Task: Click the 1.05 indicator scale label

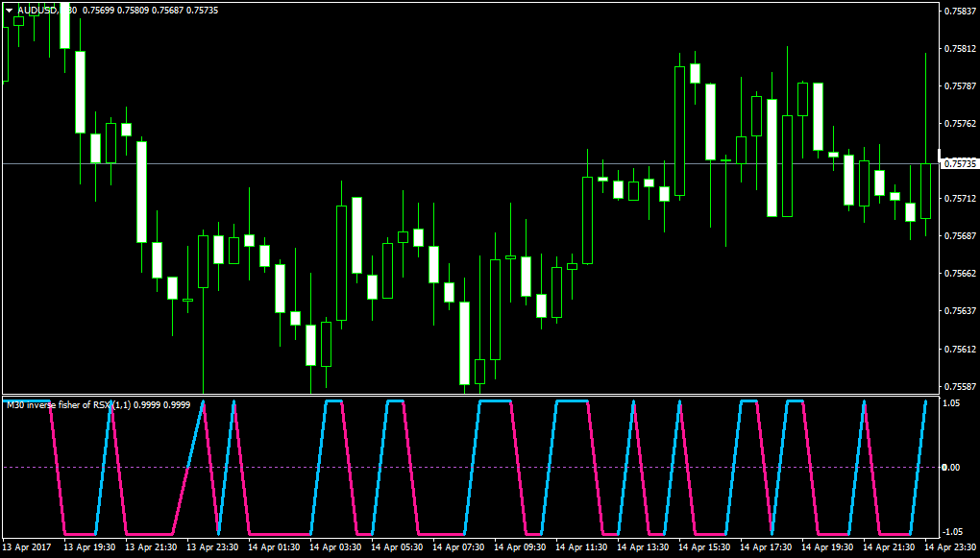Action: click(x=951, y=403)
